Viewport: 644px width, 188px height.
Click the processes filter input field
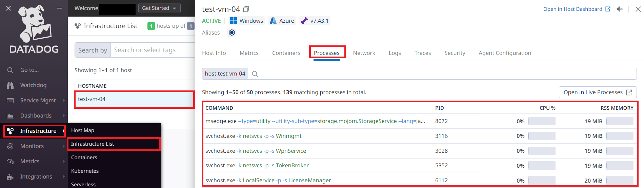[x=442, y=74]
